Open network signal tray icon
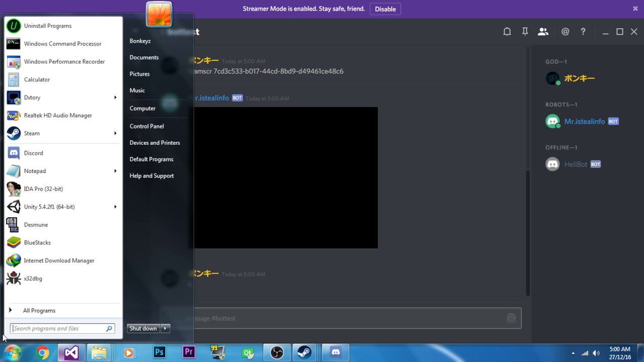 pos(585,353)
